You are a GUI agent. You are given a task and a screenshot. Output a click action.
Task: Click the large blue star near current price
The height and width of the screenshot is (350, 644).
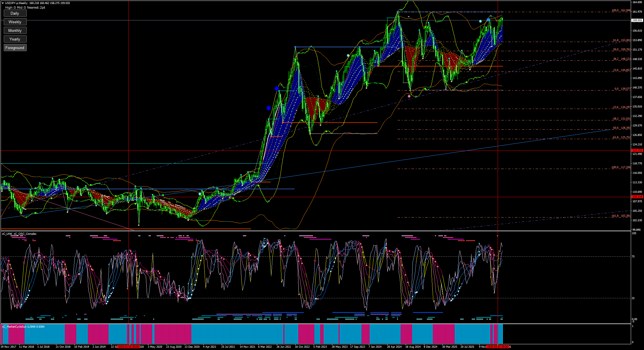(488, 20)
